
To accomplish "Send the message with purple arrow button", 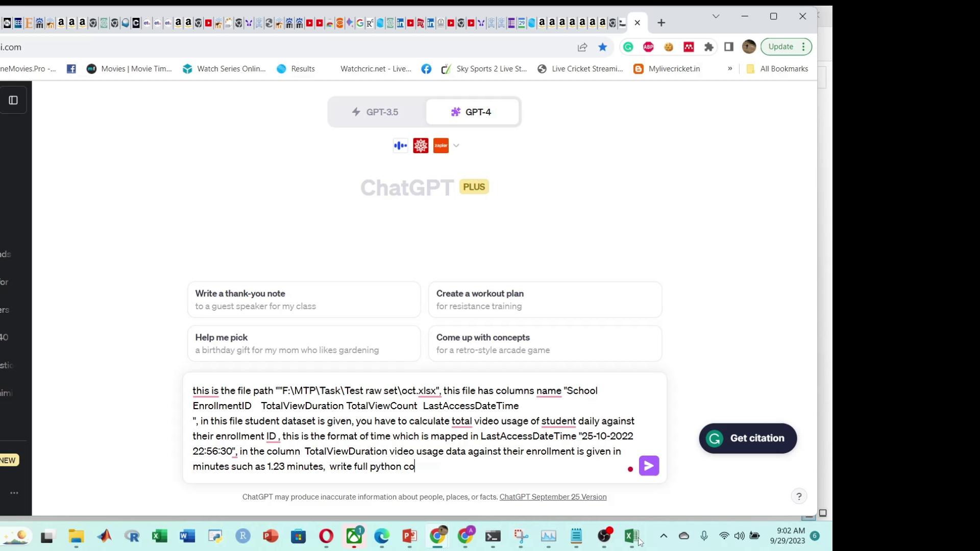I will coord(649,466).
